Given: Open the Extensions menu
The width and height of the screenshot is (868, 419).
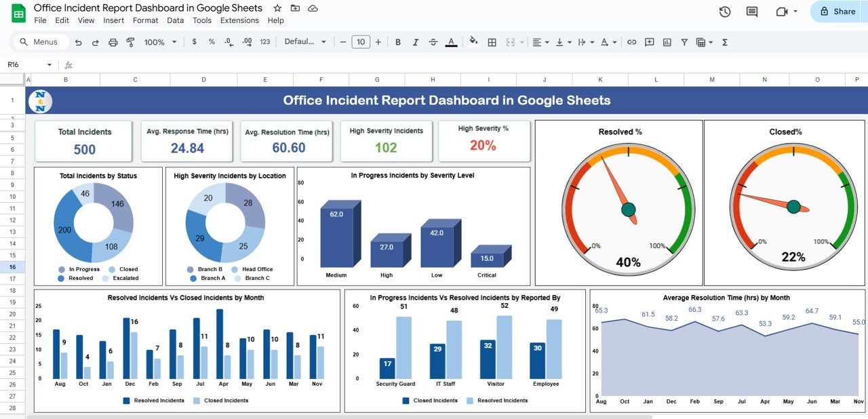Looking at the screenshot, I should (x=239, y=20).
